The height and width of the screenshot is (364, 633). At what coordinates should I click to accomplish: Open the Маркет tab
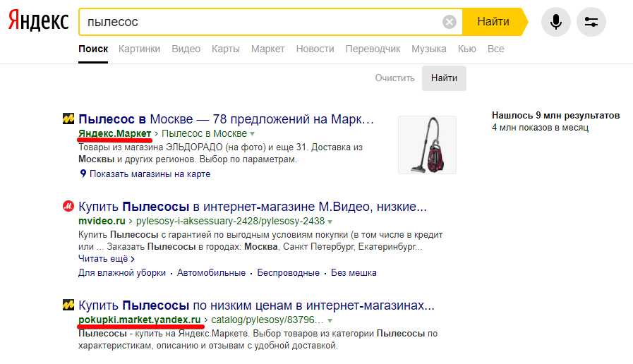pyautogui.click(x=267, y=49)
